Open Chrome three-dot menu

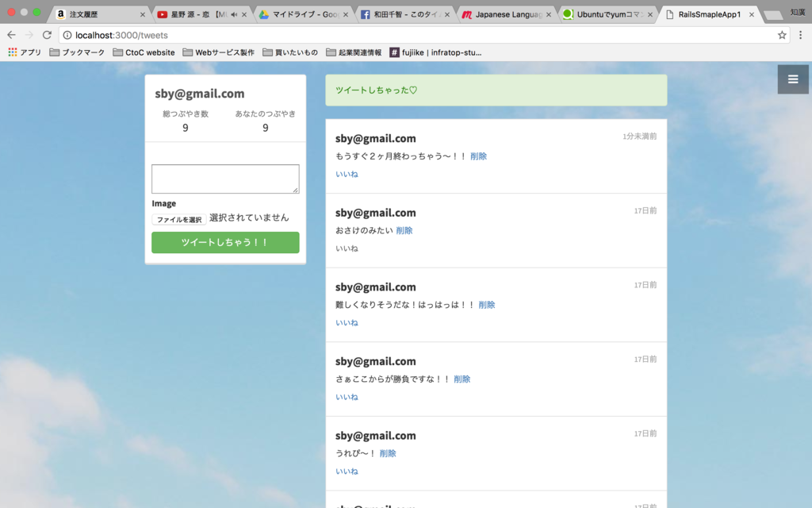point(801,35)
